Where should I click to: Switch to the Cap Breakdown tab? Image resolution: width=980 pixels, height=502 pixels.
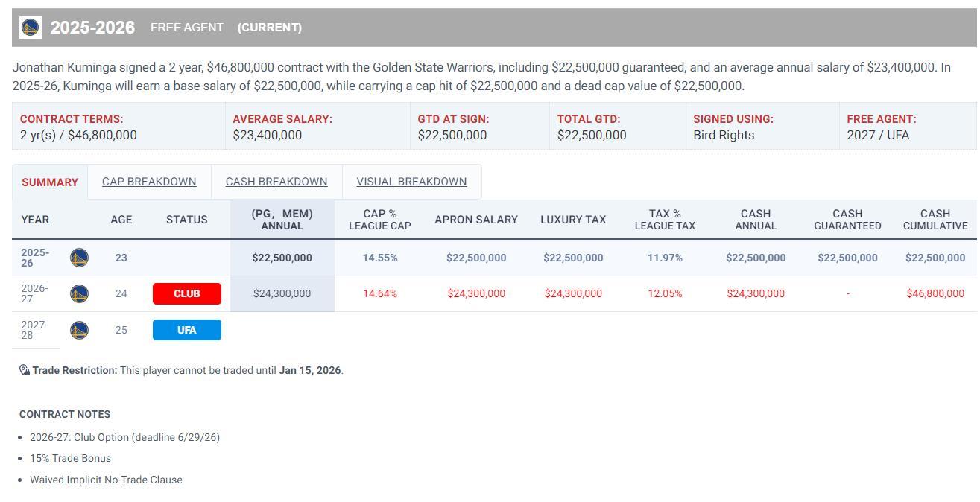coord(149,182)
